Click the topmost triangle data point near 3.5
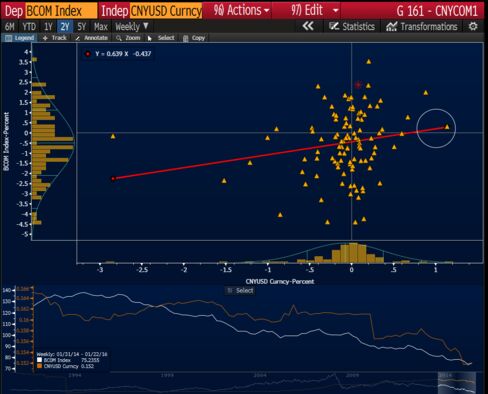 pos(369,61)
